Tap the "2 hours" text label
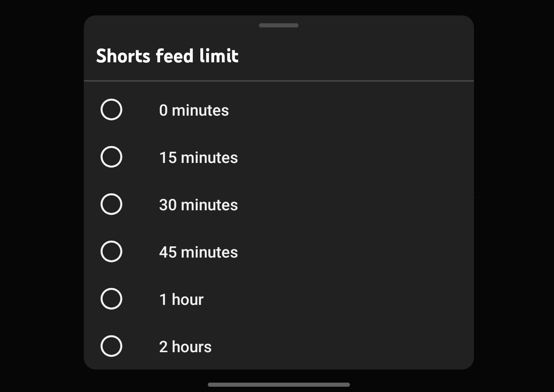The image size is (554, 392). coord(185,347)
